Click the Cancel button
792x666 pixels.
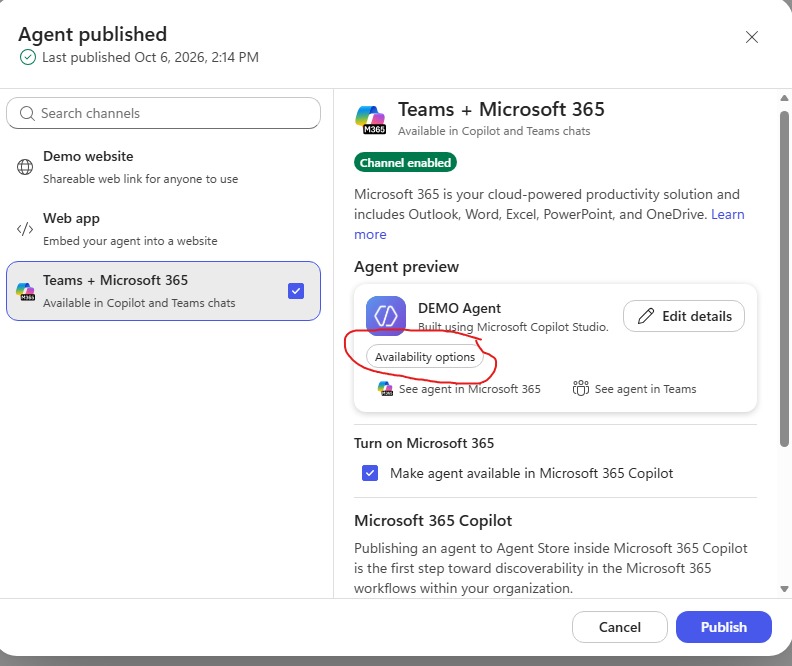point(619,627)
